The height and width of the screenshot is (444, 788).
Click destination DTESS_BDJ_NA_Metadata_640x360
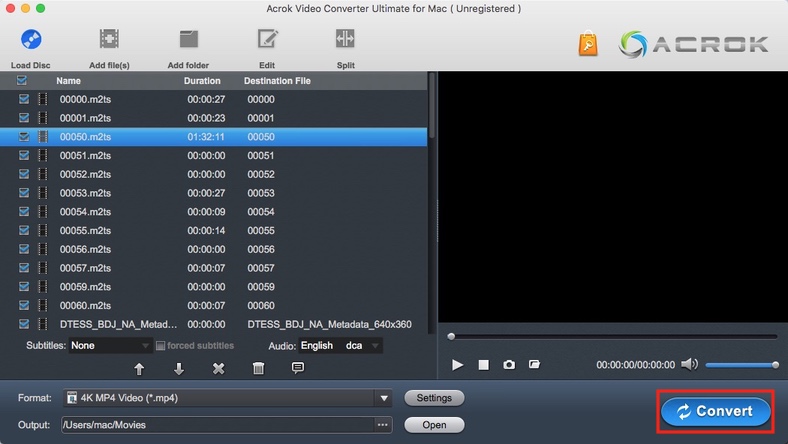tap(329, 324)
